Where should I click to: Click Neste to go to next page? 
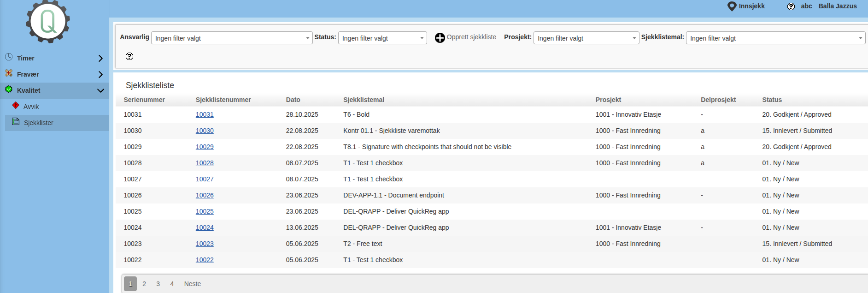[x=192, y=284]
